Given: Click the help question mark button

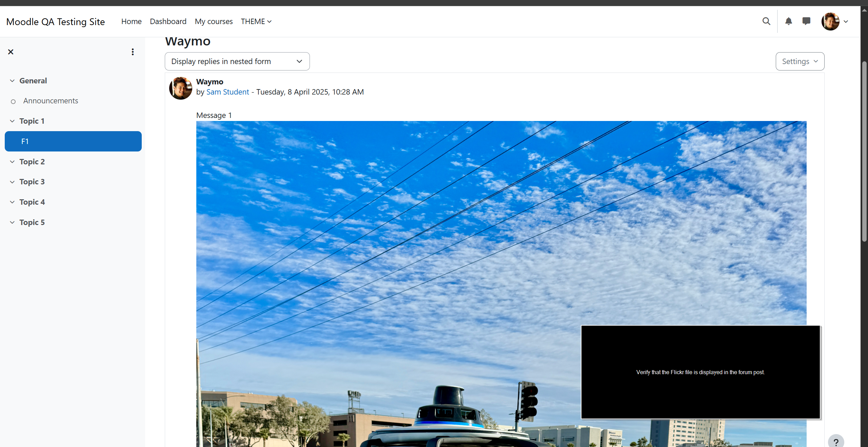Looking at the screenshot, I should pos(836,442).
